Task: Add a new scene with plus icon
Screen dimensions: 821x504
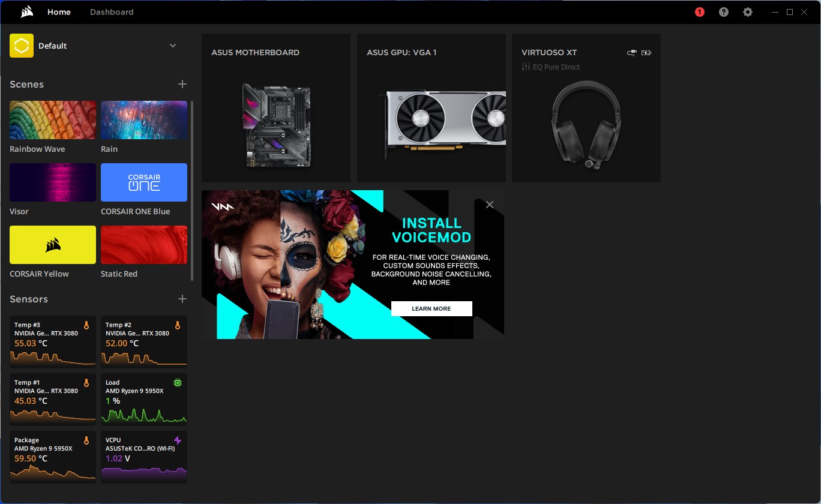Action: (182, 84)
